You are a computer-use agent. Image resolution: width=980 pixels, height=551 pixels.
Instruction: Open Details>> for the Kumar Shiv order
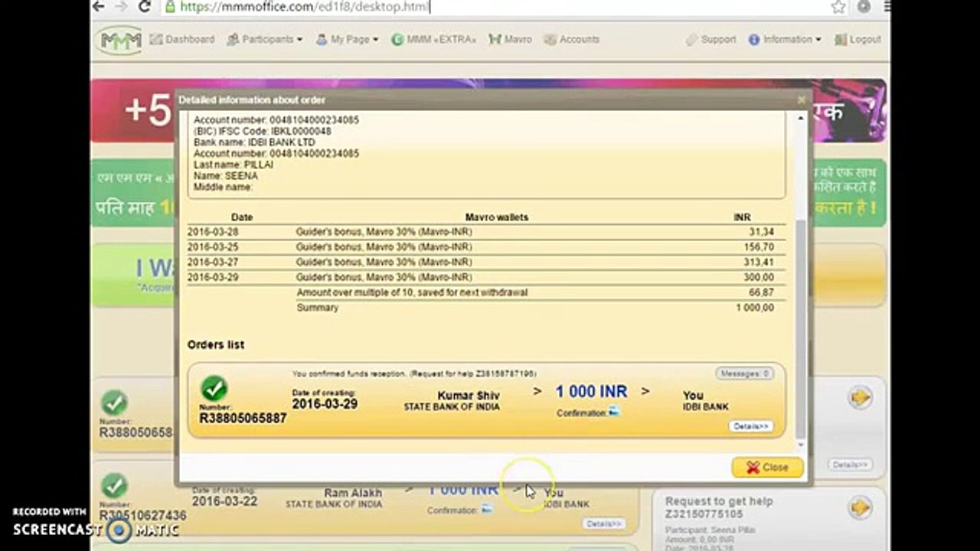(750, 426)
